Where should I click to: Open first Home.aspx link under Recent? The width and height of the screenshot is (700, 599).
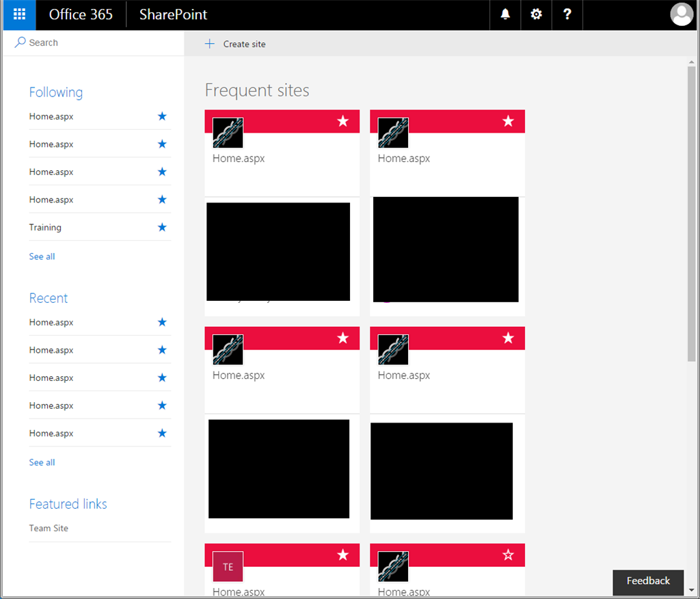point(51,322)
